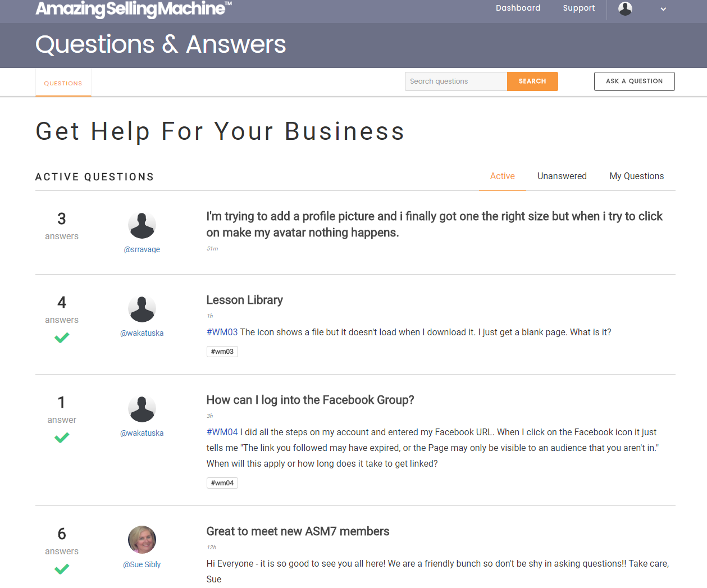Screen dimensions: 707x588
Task: Expand the account dropdown chevron in header
Action: coord(663,9)
